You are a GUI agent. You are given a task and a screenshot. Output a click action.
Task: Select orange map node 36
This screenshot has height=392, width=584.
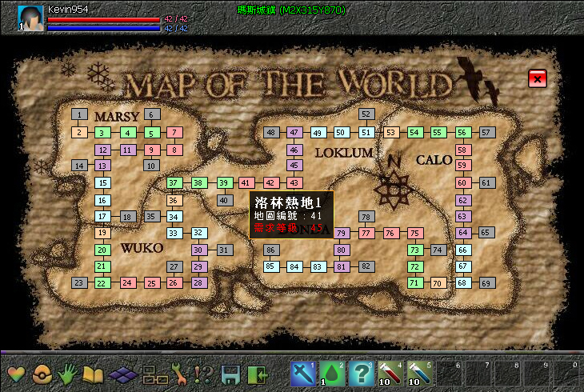(x=174, y=201)
